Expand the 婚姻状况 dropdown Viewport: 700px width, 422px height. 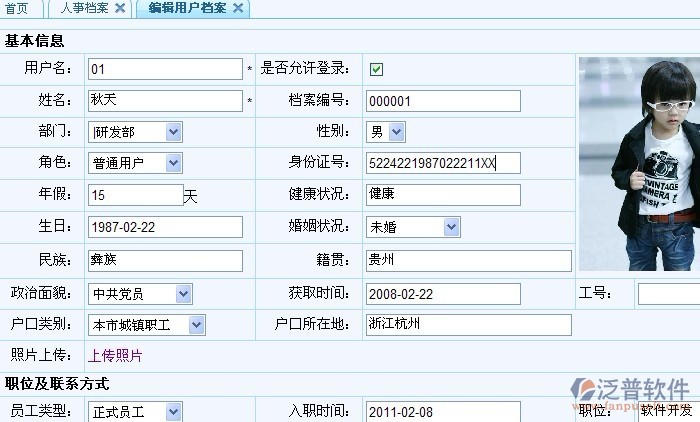click(x=451, y=227)
